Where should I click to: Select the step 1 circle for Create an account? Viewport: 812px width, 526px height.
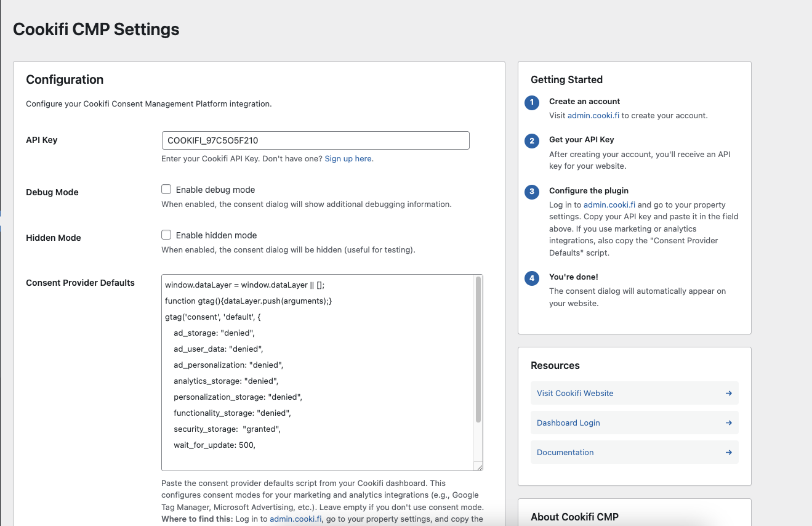pos(531,103)
